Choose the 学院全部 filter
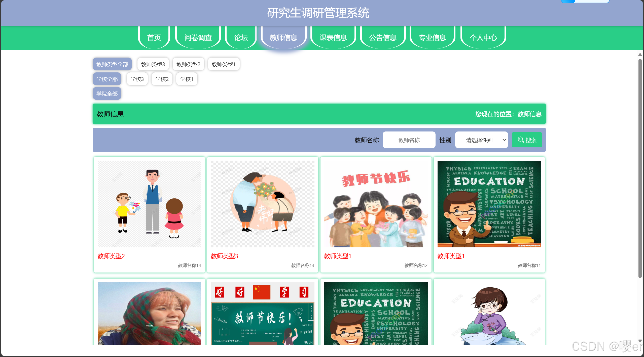This screenshot has height=357, width=644. [x=107, y=94]
